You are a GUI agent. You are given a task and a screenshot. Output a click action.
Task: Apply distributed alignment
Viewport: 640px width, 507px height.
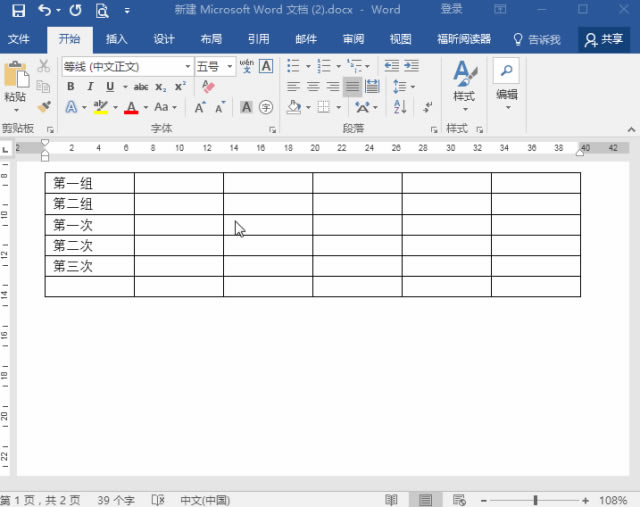coord(372,87)
